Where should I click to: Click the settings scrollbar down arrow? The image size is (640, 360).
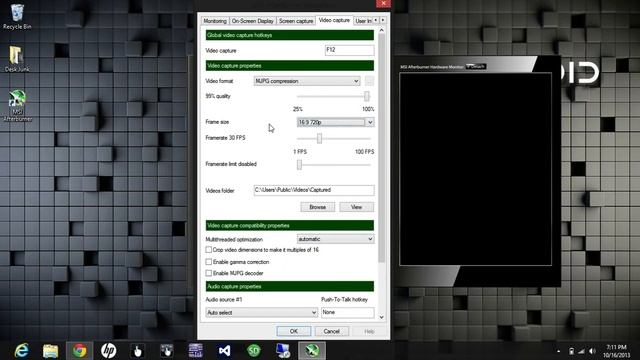pyautogui.click(x=382, y=317)
